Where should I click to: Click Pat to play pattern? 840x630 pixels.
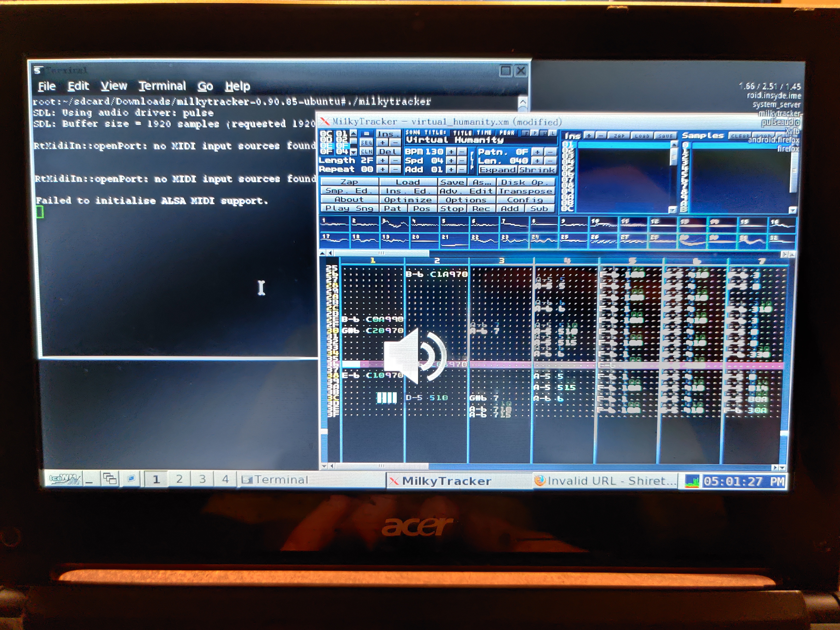coord(393,209)
